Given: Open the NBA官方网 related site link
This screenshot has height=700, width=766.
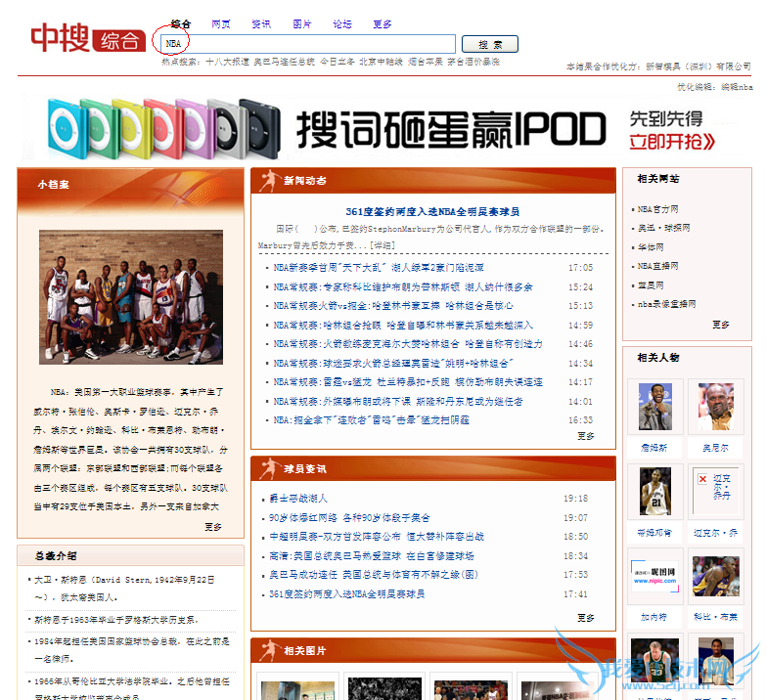Looking at the screenshot, I should [657, 209].
